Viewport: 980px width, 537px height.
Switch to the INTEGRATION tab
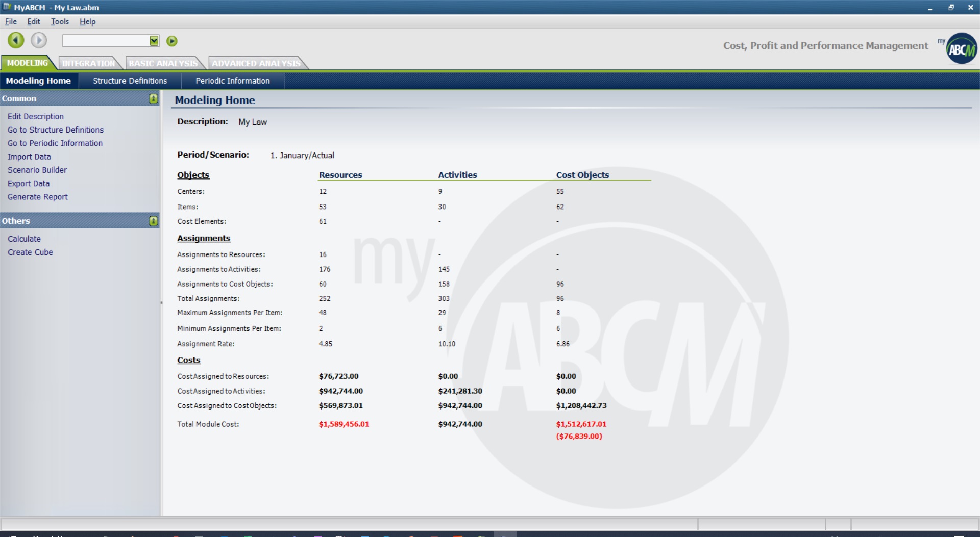coord(88,63)
